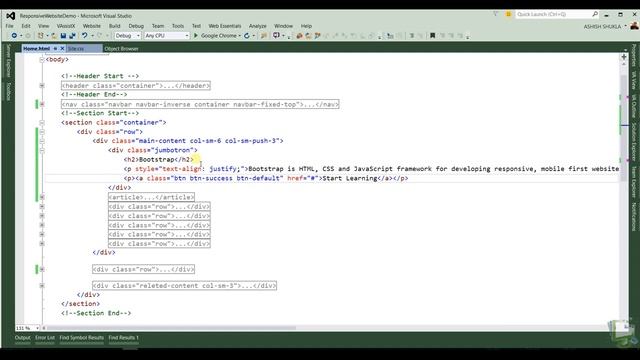Open the Find Symbol Results tab

point(82,338)
